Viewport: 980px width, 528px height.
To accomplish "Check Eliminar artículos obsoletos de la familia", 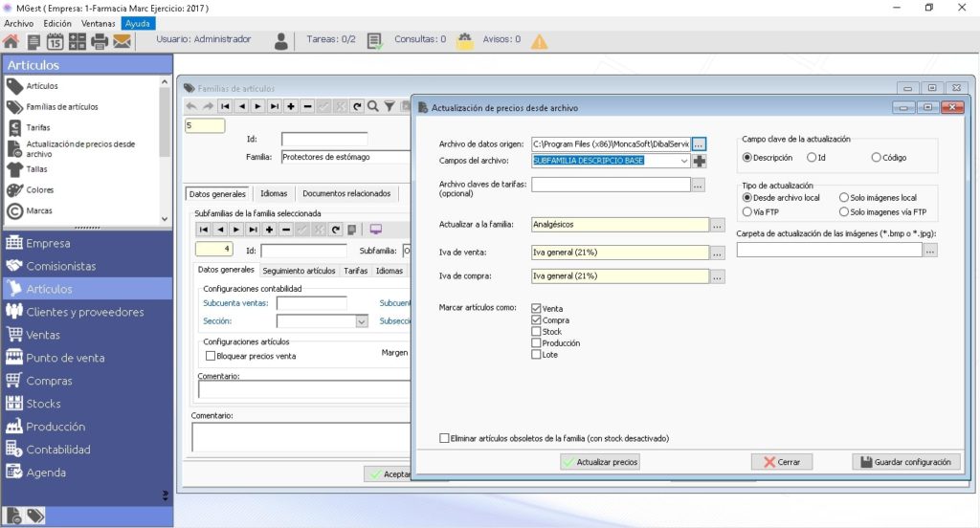I will pyautogui.click(x=444, y=439).
